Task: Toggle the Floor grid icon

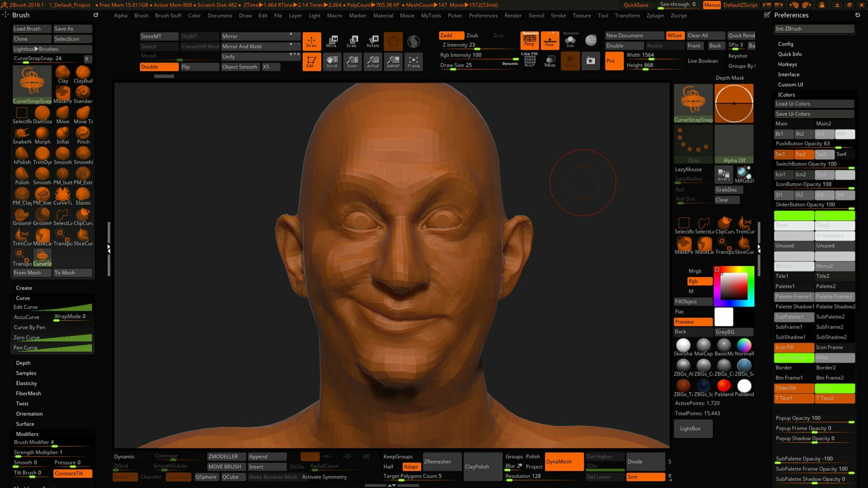Action: pos(549,40)
